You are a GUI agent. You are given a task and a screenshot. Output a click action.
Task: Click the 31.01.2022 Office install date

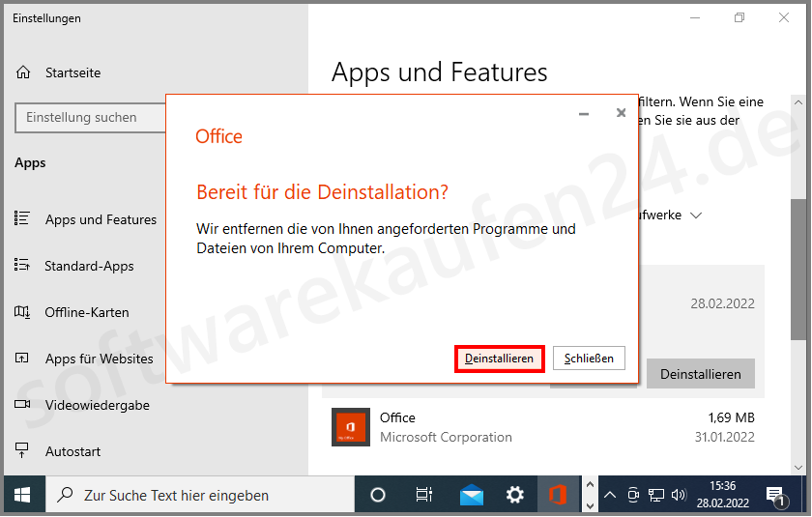coord(724,438)
